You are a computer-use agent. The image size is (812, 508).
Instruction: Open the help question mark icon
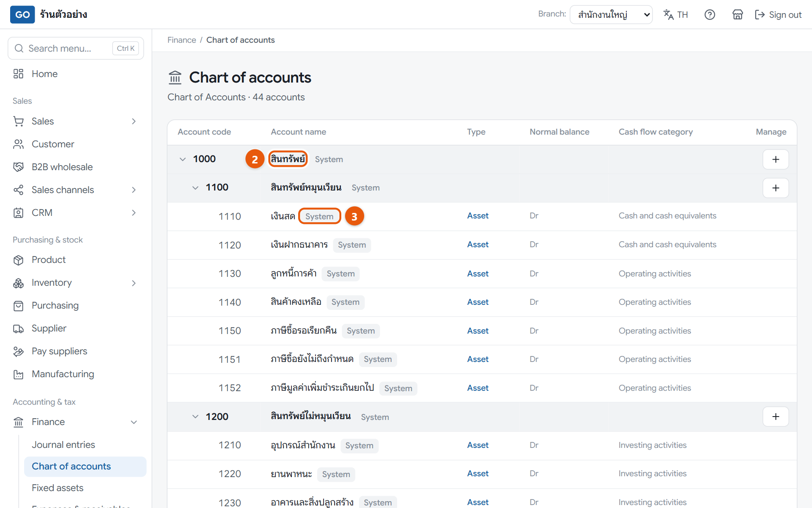710,15
